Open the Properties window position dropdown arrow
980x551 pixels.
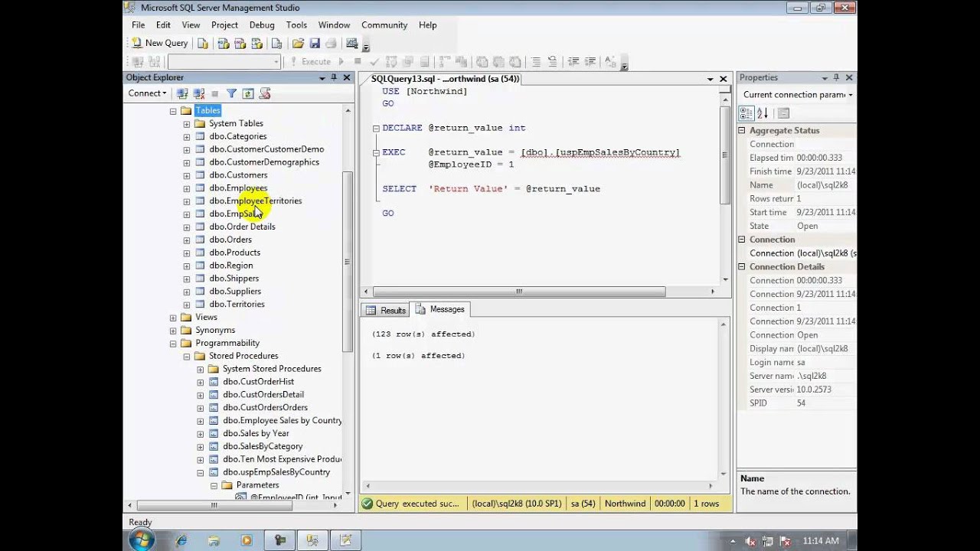point(825,77)
